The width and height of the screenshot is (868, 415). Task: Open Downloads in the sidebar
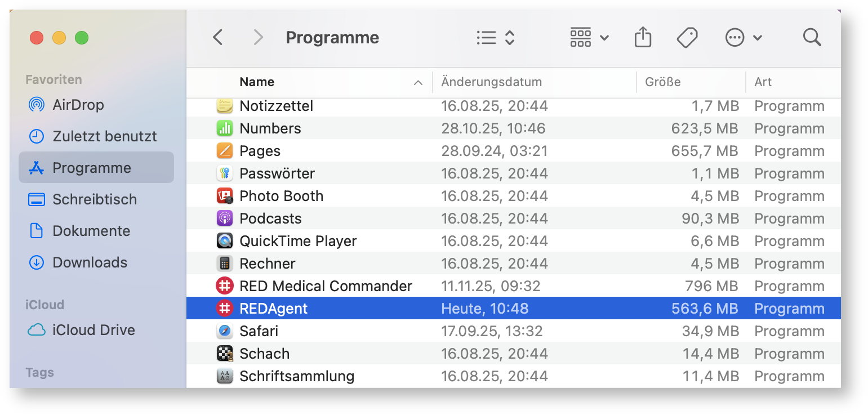(x=90, y=262)
